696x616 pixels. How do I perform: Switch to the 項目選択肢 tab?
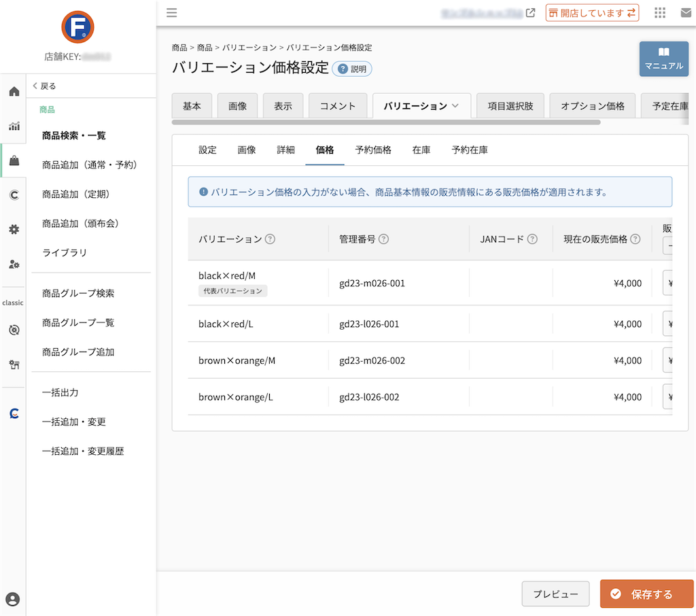(510, 105)
